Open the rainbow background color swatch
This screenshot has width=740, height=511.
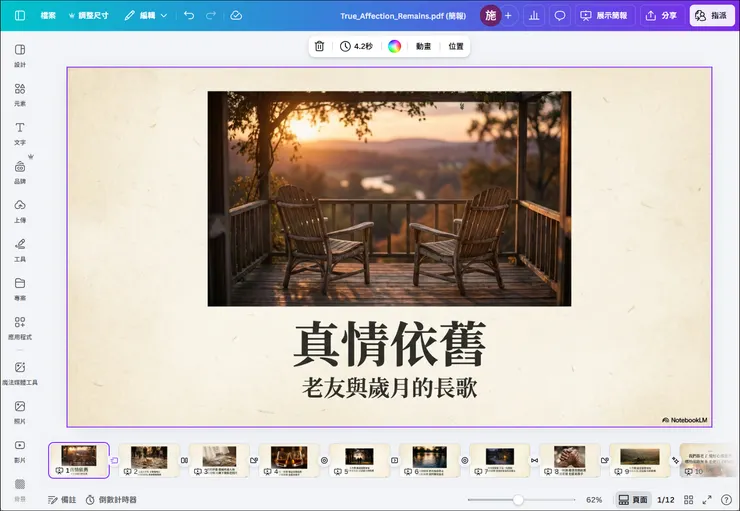(x=395, y=46)
